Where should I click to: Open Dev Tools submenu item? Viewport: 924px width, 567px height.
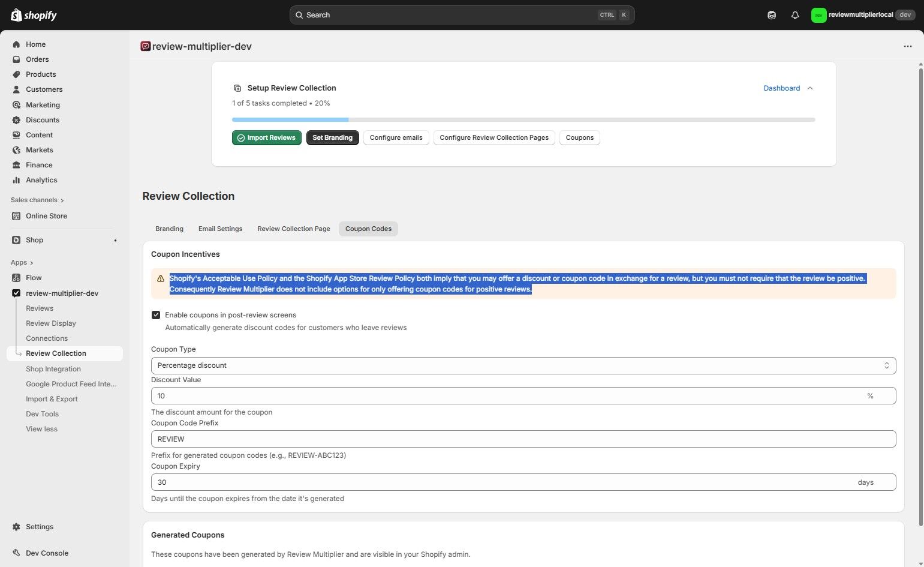tap(42, 414)
